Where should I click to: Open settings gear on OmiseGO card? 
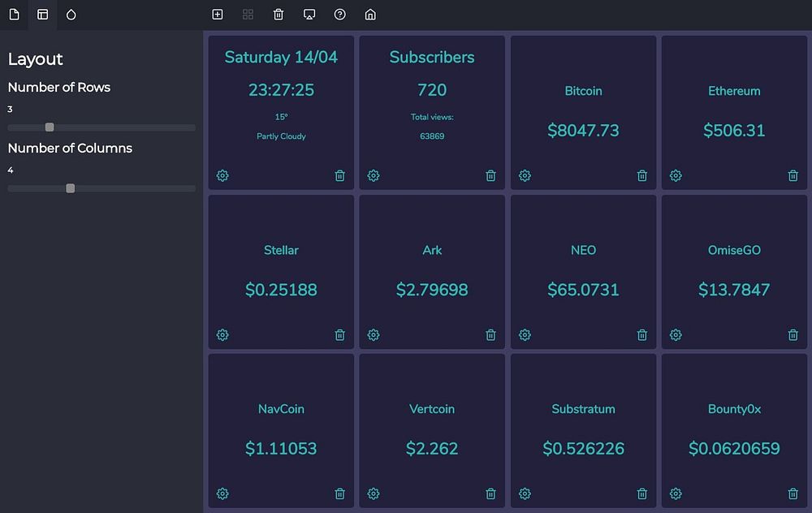point(676,335)
